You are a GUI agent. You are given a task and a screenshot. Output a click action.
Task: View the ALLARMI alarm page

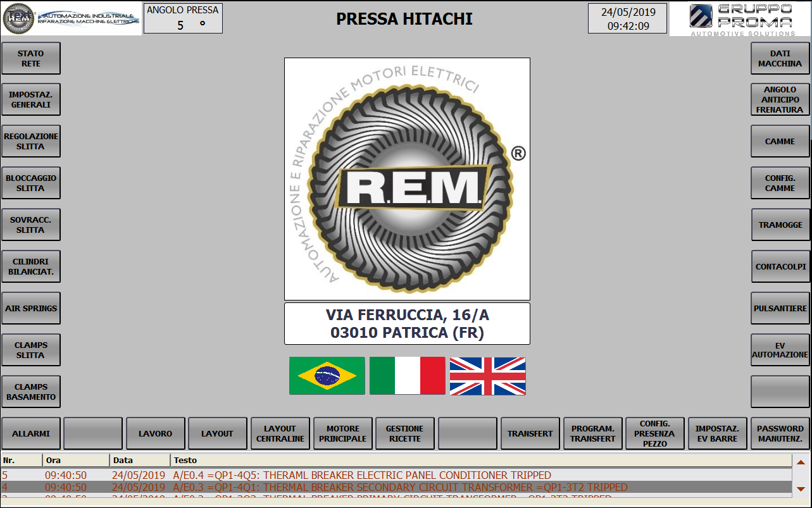[x=31, y=434]
